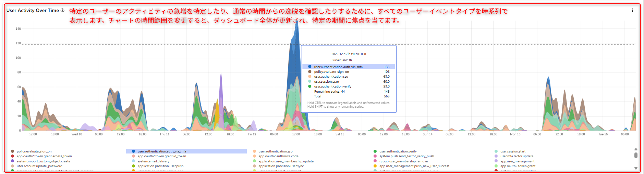Click tooltip value 63.0 for user.authentication.sso
Viewport: 644px width, 174px height.
point(386,77)
